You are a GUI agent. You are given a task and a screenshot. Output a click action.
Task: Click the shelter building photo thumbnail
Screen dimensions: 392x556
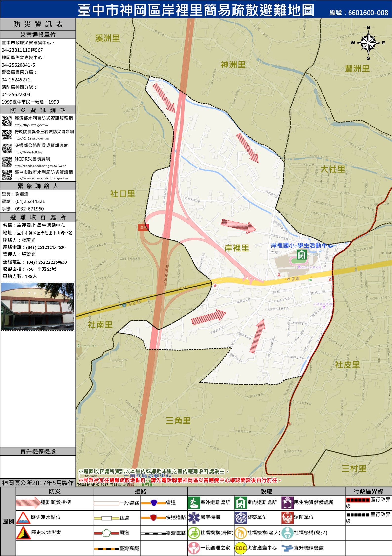(x=38, y=306)
